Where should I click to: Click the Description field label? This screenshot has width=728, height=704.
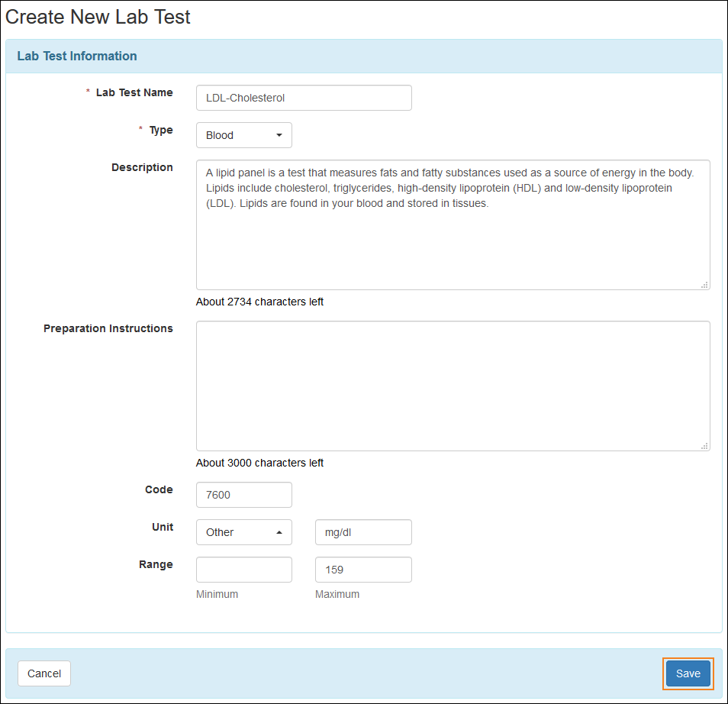(x=142, y=167)
